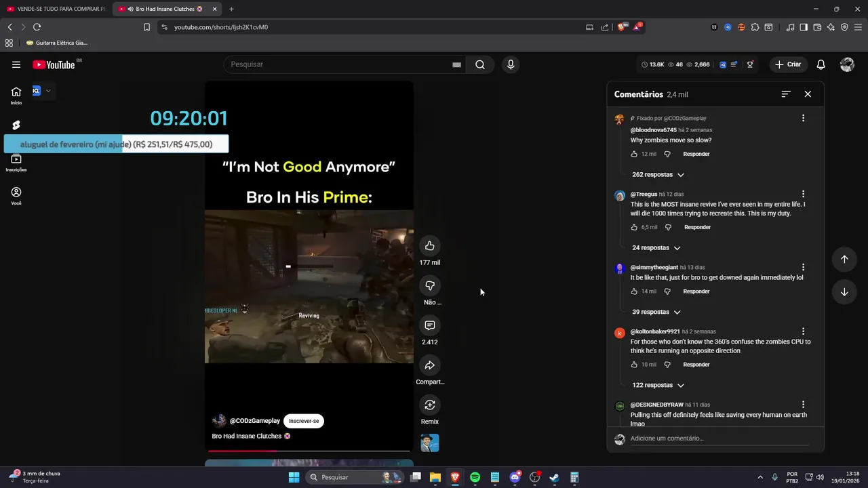Expand 262 respostas replies

click(x=658, y=174)
